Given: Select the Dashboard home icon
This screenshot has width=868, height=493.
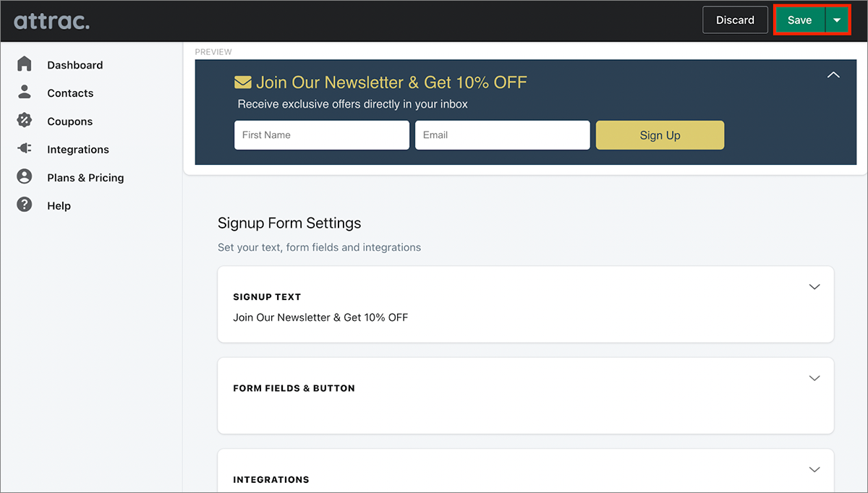Looking at the screenshot, I should (x=24, y=64).
